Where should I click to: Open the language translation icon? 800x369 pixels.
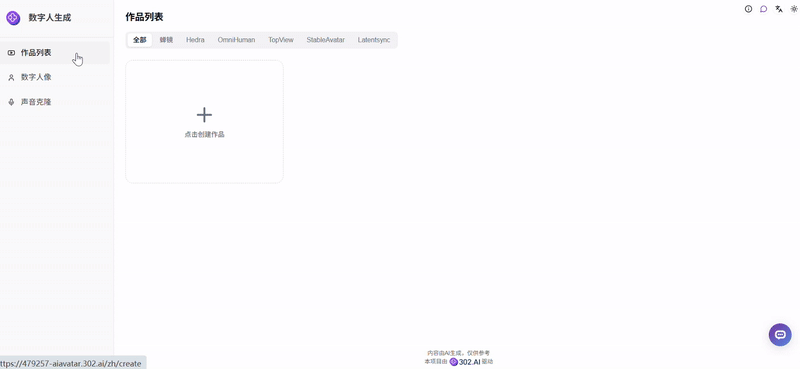[x=779, y=9]
